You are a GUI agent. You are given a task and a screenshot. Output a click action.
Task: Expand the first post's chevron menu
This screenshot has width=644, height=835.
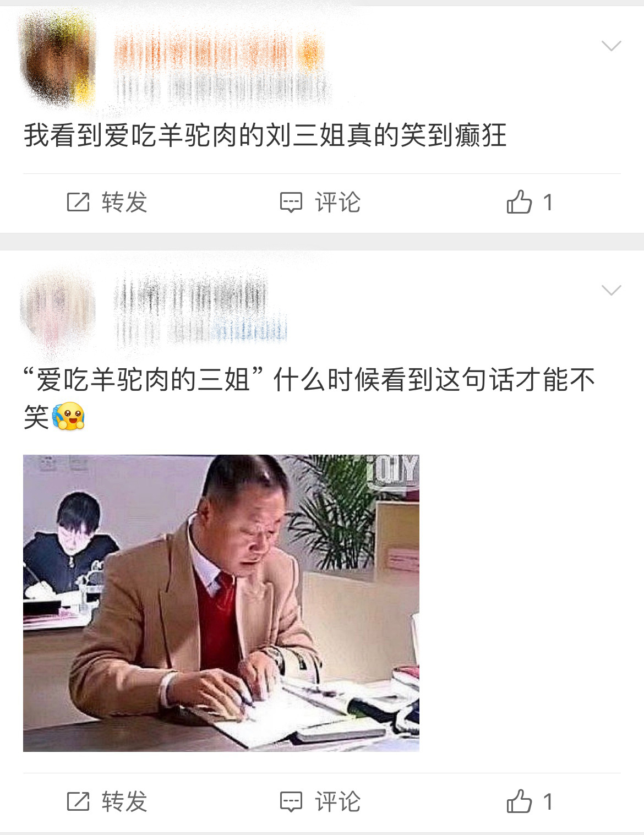point(612,46)
